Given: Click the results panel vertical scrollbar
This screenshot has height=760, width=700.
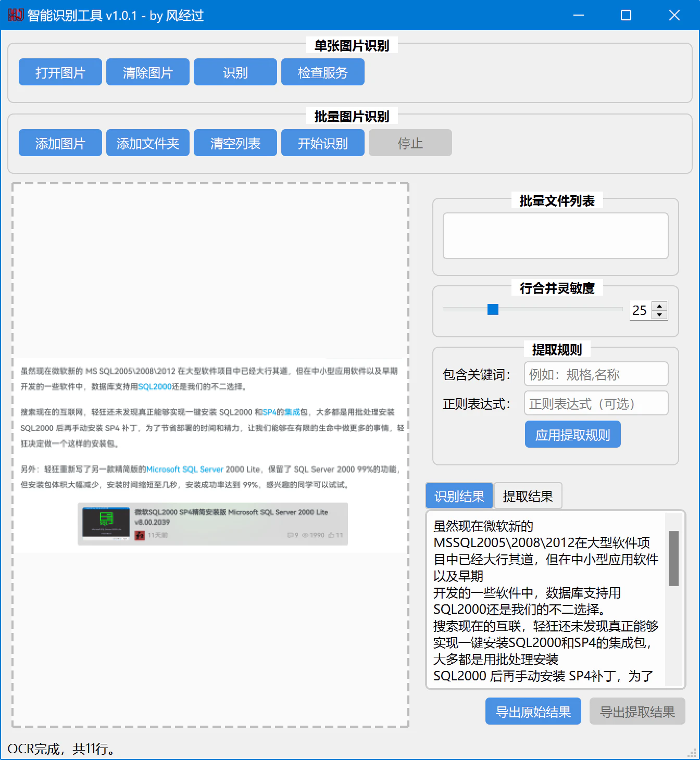Looking at the screenshot, I should click(x=673, y=558).
